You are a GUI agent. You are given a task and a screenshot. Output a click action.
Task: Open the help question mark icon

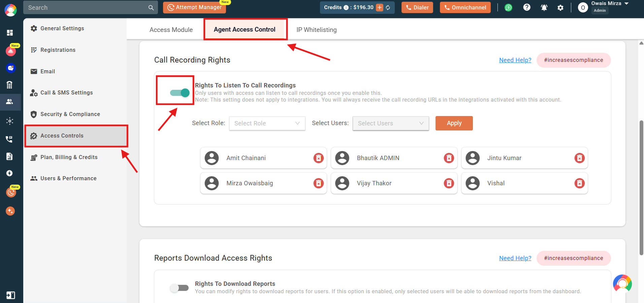pos(527,7)
